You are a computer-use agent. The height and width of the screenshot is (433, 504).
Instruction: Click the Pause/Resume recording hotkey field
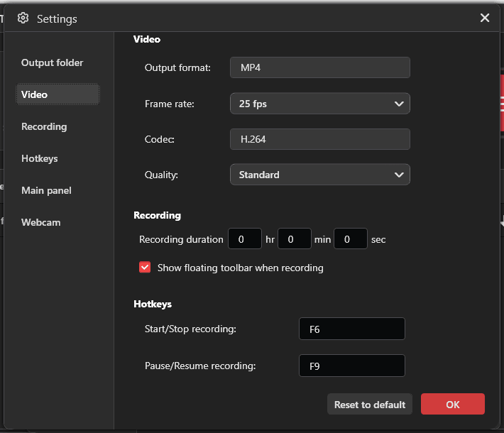(352, 366)
